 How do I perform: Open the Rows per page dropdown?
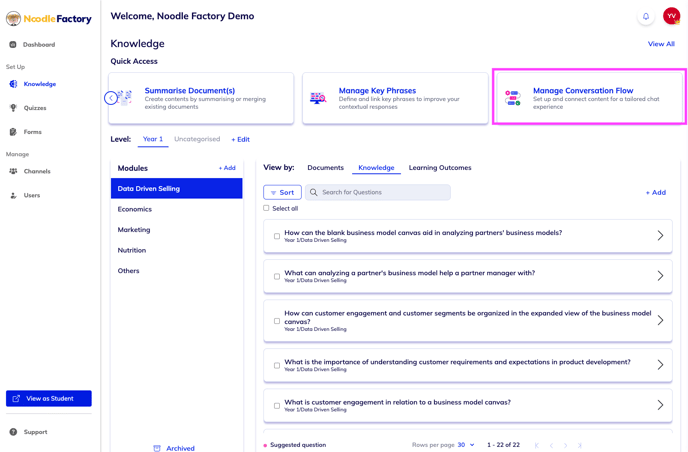(x=466, y=445)
